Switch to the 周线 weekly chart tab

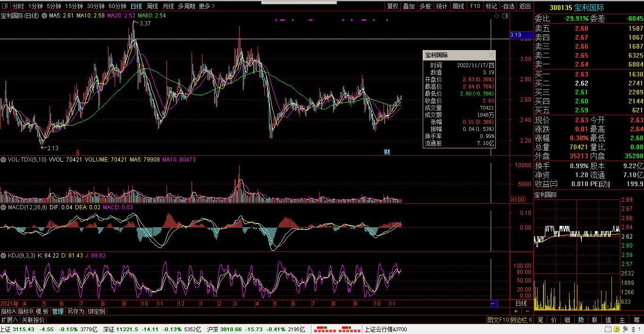(x=152, y=6)
